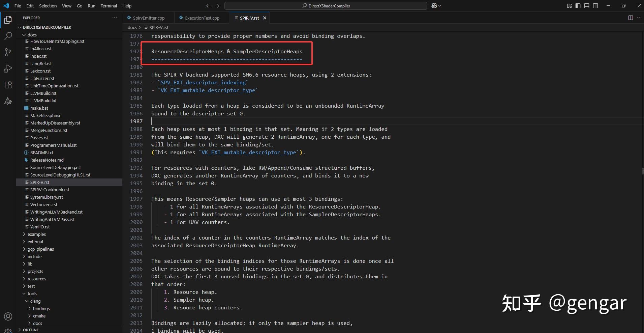Image resolution: width=644 pixels, height=333 pixels.
Task: Close the SPIR-V.rst tab
Action: (x=265, y=18)
